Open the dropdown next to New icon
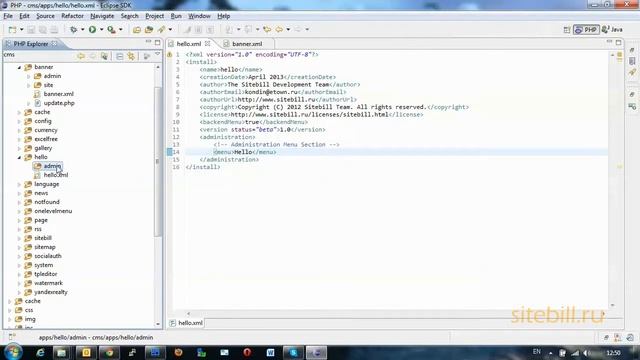Viewport: 640px width, 360px height. point(21,29)
